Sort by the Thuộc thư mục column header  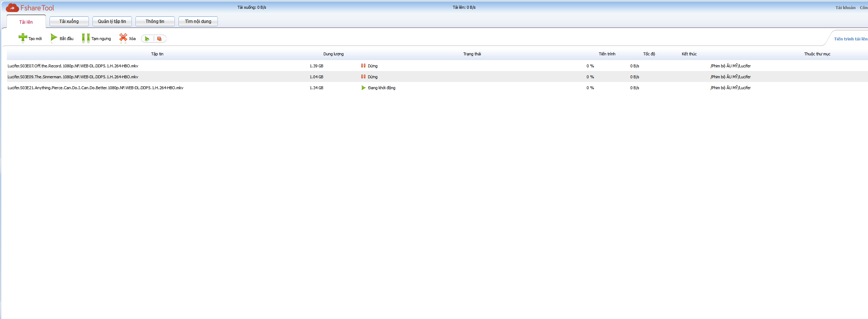point(817,54)
